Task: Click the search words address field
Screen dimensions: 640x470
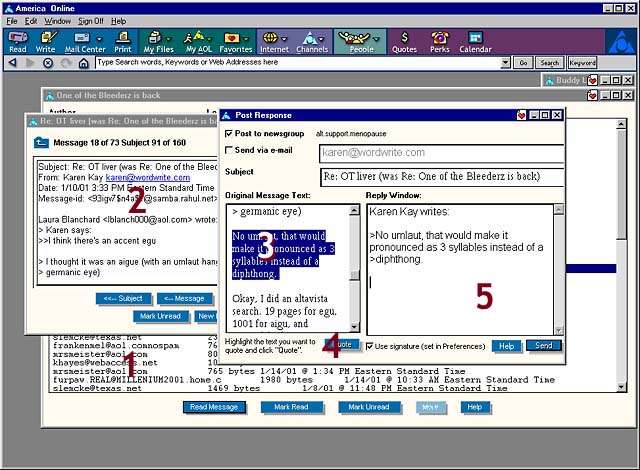Action: point(298,62)
